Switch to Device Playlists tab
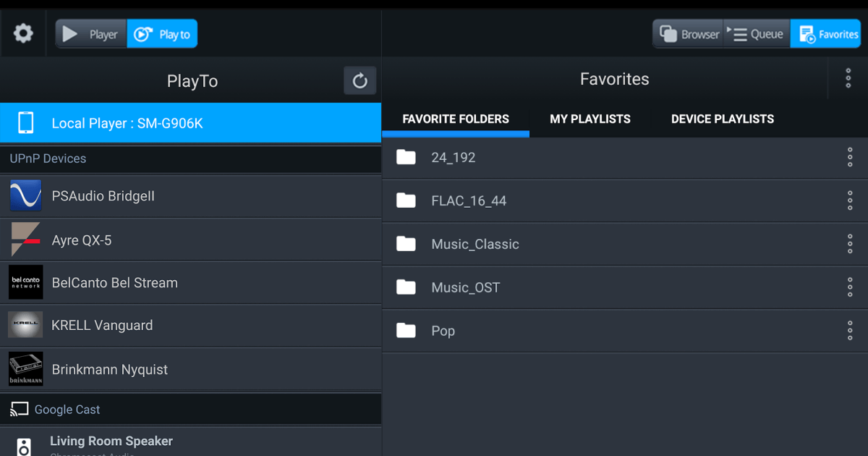This screenshot has width=868, height=456. 723,119
